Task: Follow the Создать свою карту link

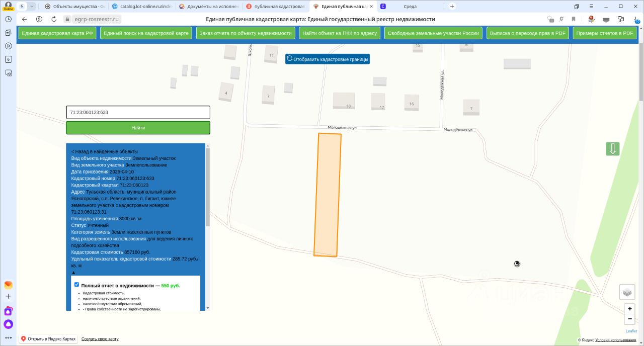Action: (x=100, y=339)
